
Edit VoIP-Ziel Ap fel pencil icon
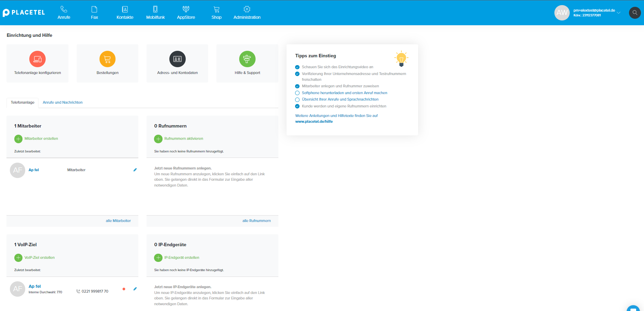135,289
